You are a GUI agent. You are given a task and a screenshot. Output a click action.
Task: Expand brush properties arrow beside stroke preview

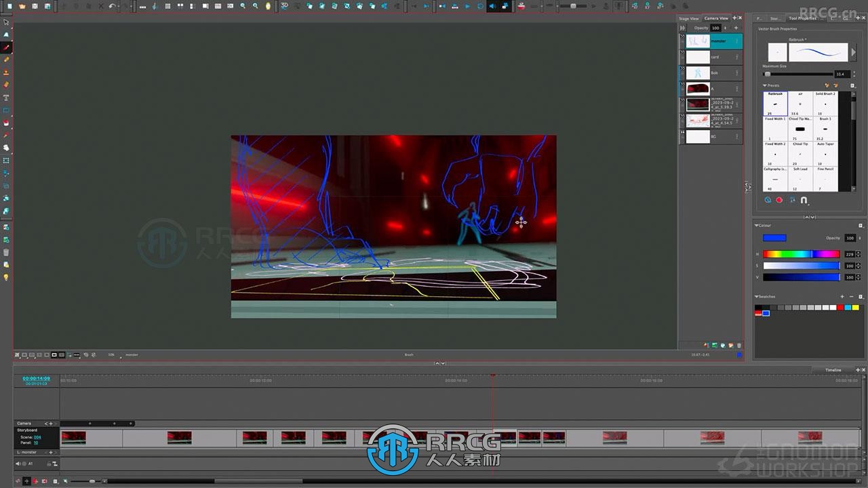pos(853,52)
